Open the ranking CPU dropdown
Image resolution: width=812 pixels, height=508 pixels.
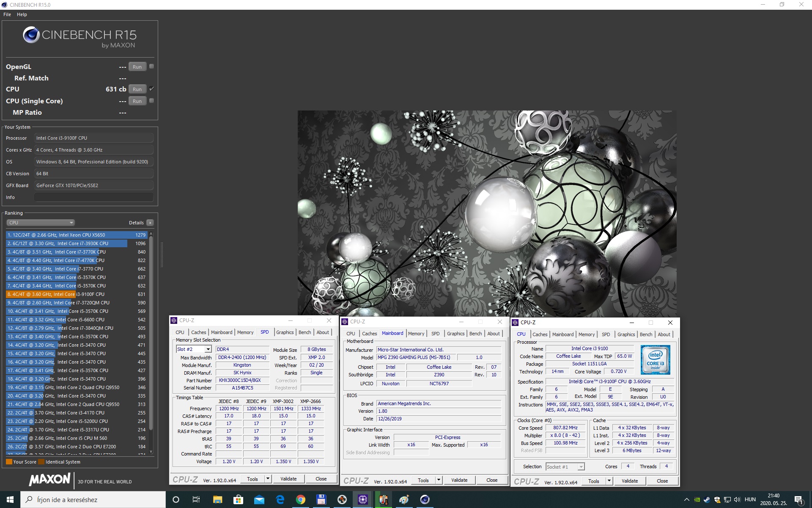(41, 223)
